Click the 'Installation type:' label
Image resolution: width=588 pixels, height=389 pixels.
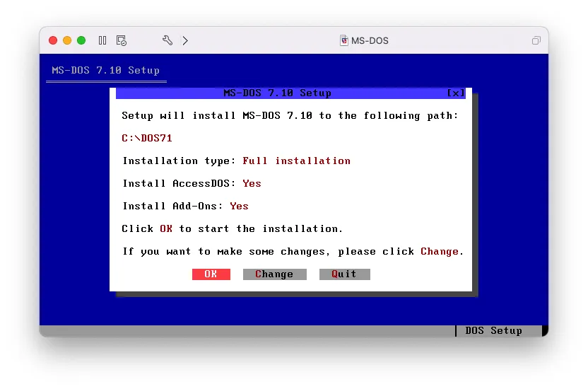click(x=179, y=161)
